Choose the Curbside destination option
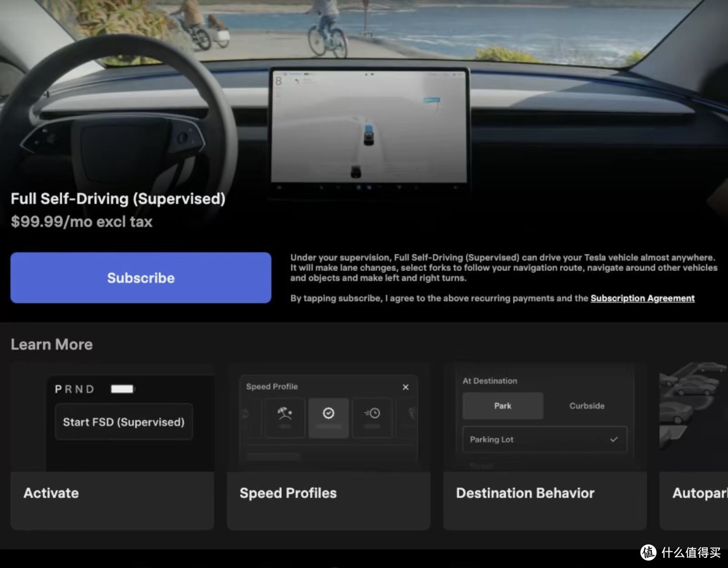Viewport: 728px width, 568px height. pyautogui.click(x=587, y=406)
